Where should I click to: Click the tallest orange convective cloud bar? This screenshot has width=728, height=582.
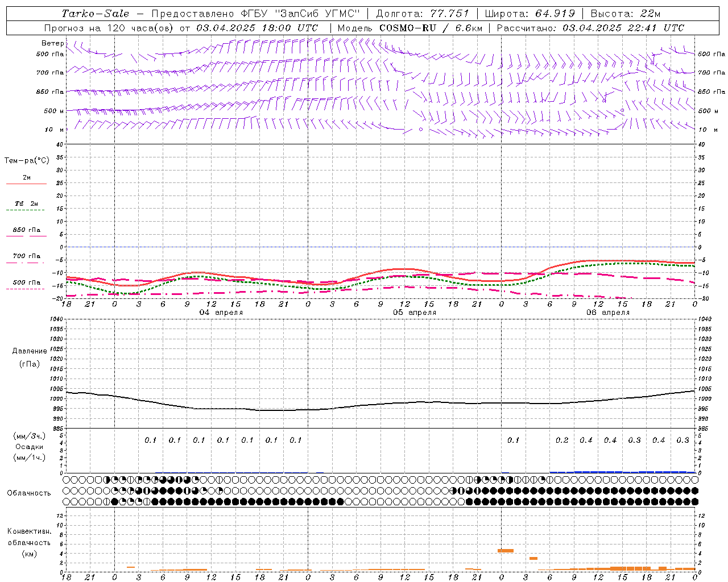506,550
